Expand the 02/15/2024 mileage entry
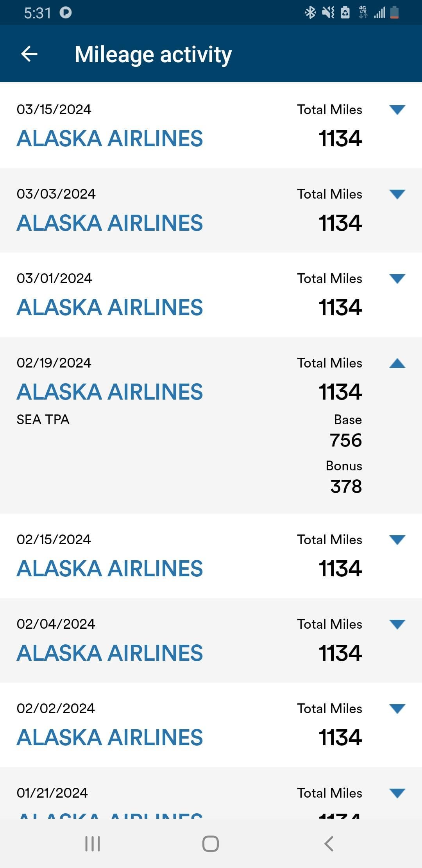 (397, 540)
